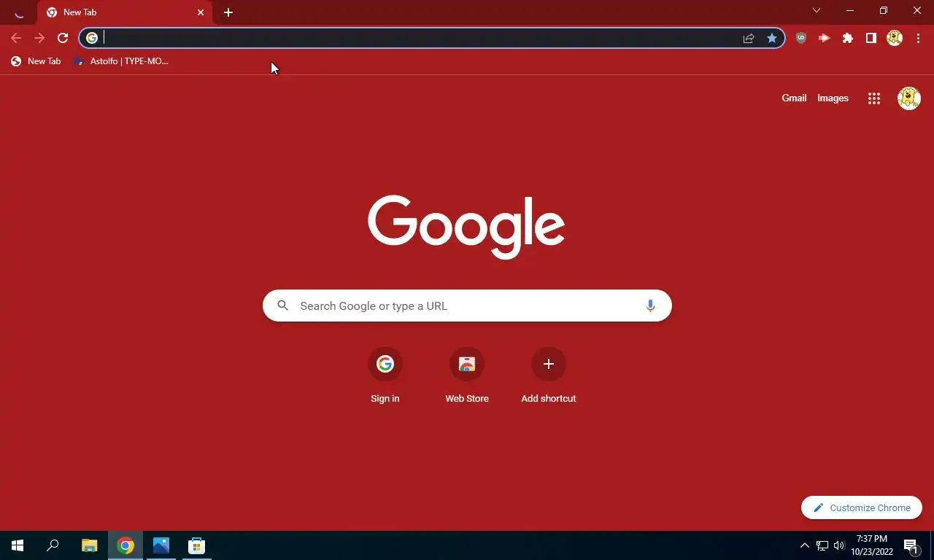The image size is (934, 560).
Task: Select the New Tab tab
Action: pyautogui.click(x=124, y=12)
